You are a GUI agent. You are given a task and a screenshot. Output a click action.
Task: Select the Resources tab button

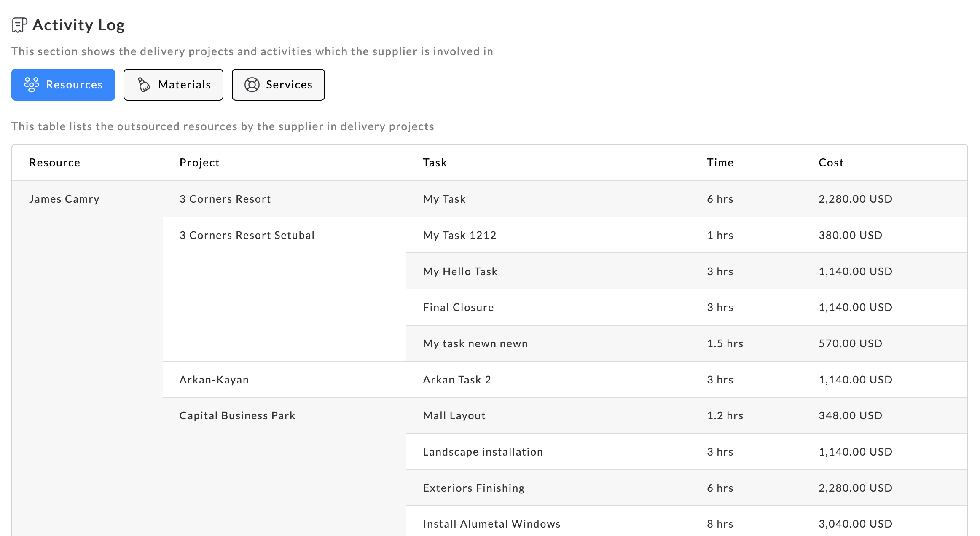[63, 85]
